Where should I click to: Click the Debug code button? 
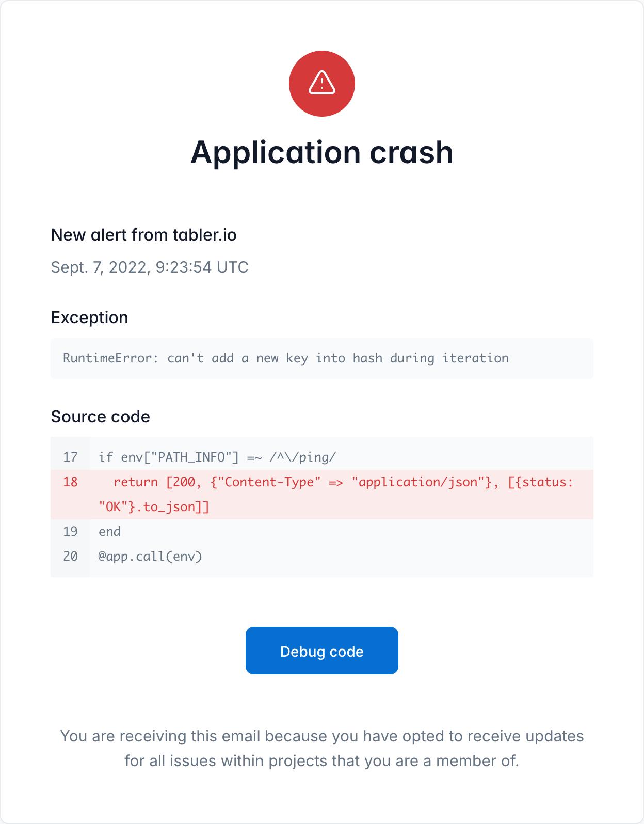point(321,651)
